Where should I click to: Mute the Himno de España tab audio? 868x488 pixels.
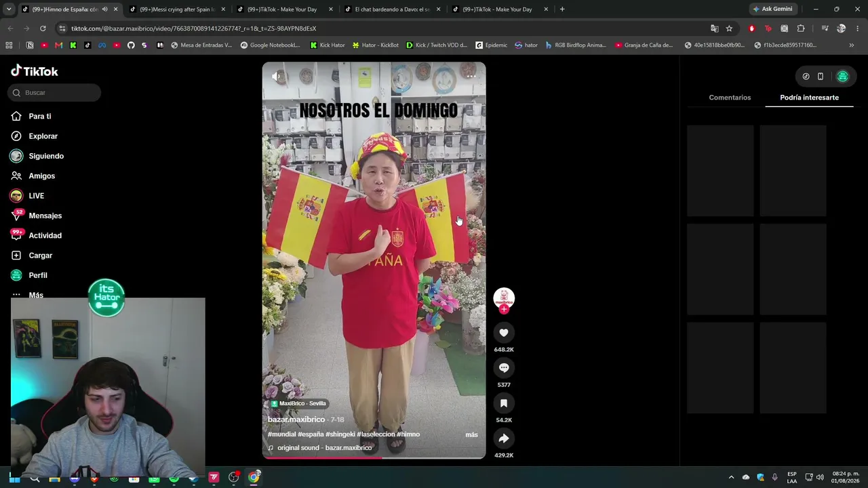point(104,9)
